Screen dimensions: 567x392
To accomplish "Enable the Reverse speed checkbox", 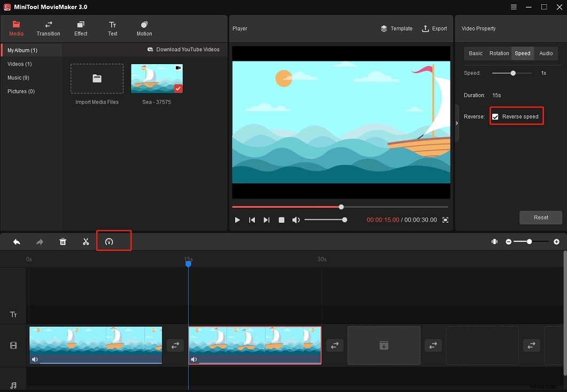I will point(495,116).
